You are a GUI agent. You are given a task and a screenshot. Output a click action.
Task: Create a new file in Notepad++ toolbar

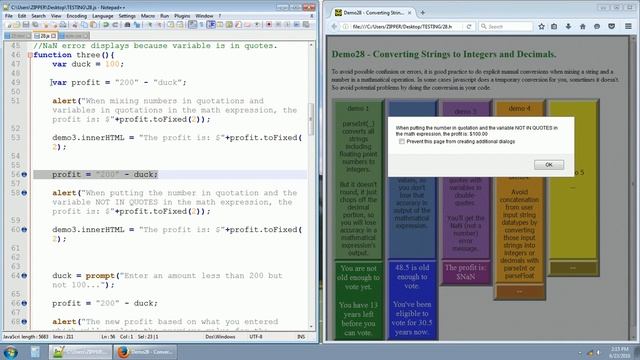coord(9,25)
